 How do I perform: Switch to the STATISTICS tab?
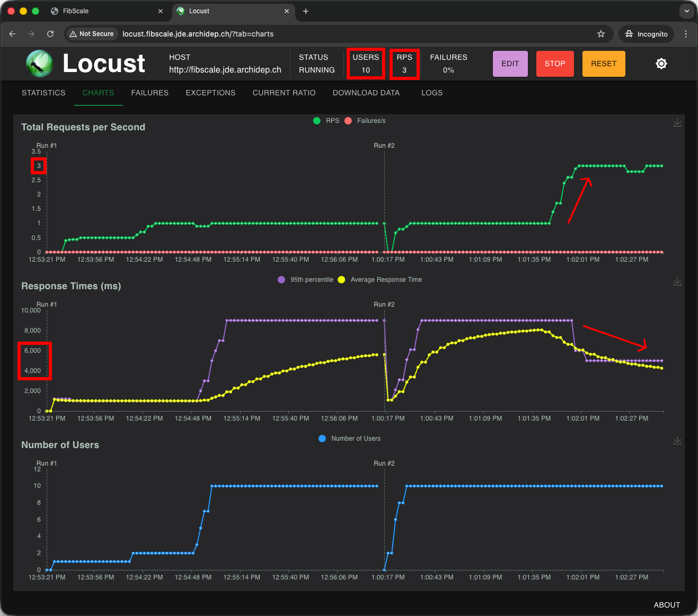coord(43,93)
